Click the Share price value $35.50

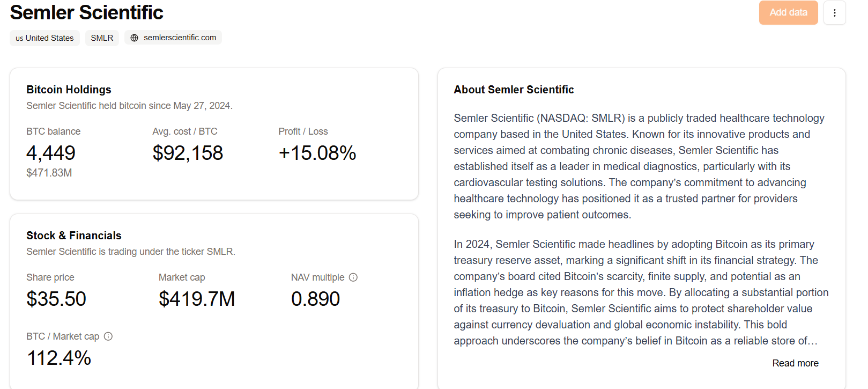click(x=56, y=299)
